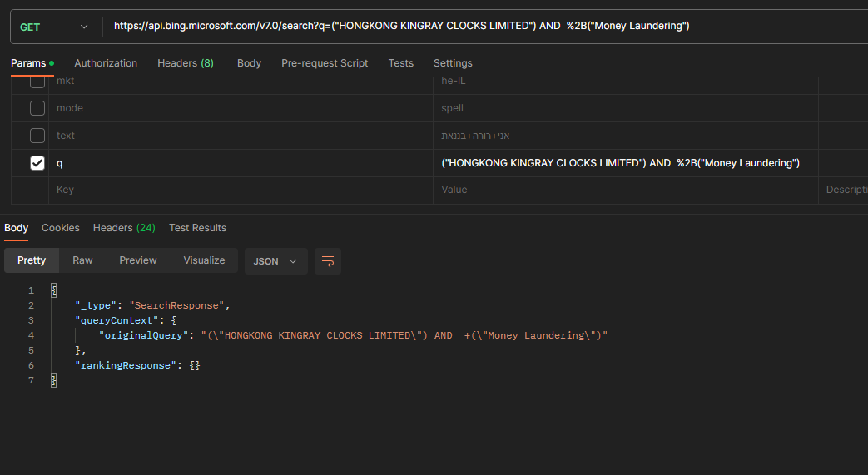
Task: Open the Tests tab
Action: [x=401, y=63]
